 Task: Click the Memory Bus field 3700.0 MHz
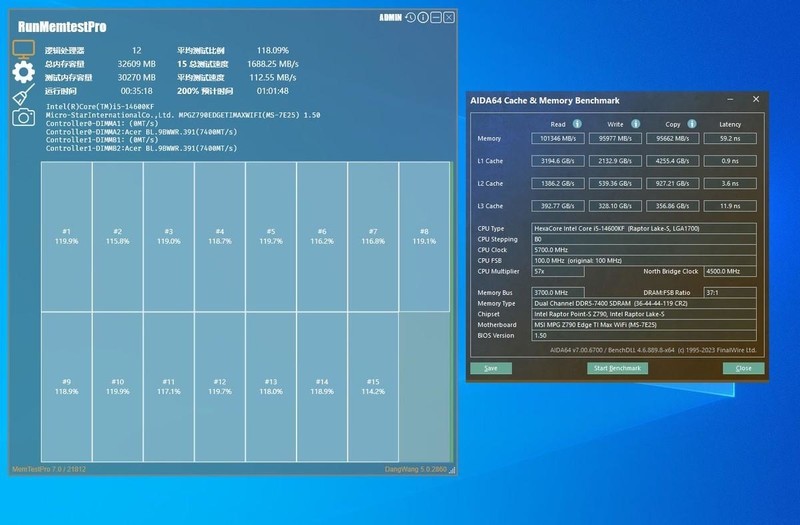(x=558, y=292)
